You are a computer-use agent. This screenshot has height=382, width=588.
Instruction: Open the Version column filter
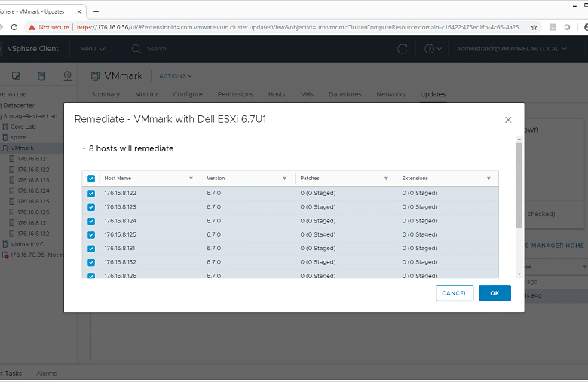285,179
